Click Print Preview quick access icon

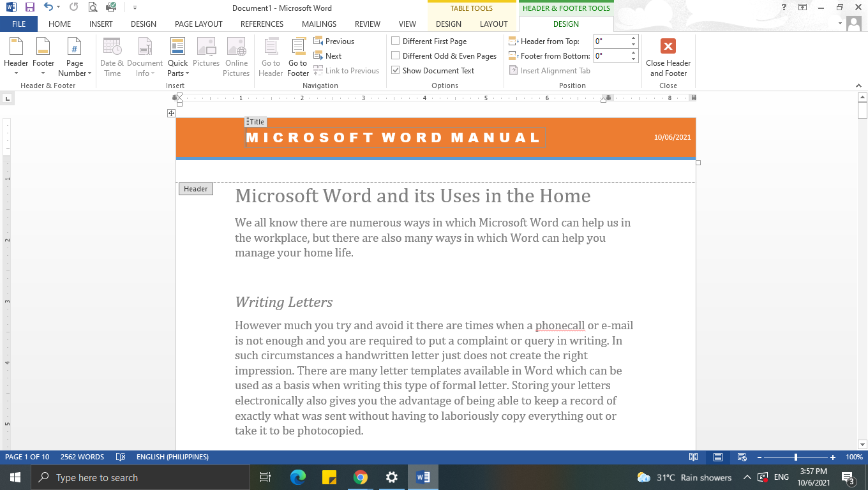pyautogui.click(x=93, y=8)
